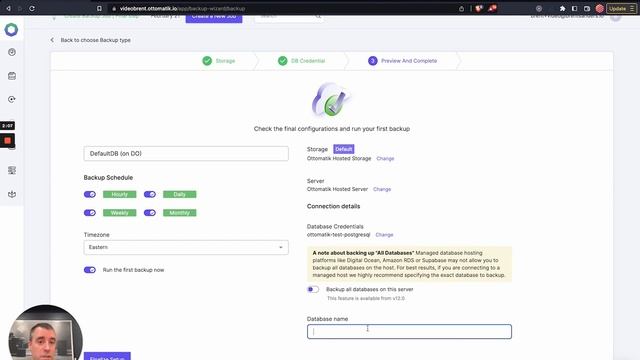Click the Finalize Setup button

[107, 356]
